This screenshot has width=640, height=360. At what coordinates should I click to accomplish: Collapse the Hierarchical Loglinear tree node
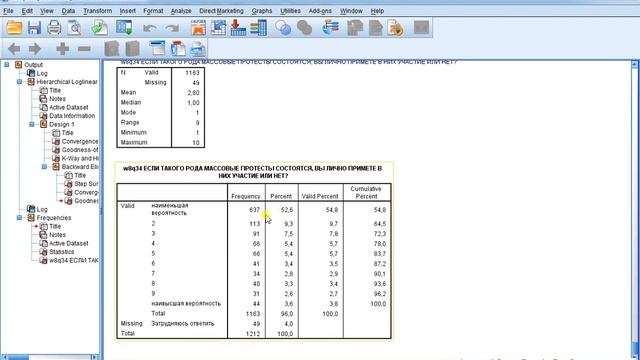[19, 82]
